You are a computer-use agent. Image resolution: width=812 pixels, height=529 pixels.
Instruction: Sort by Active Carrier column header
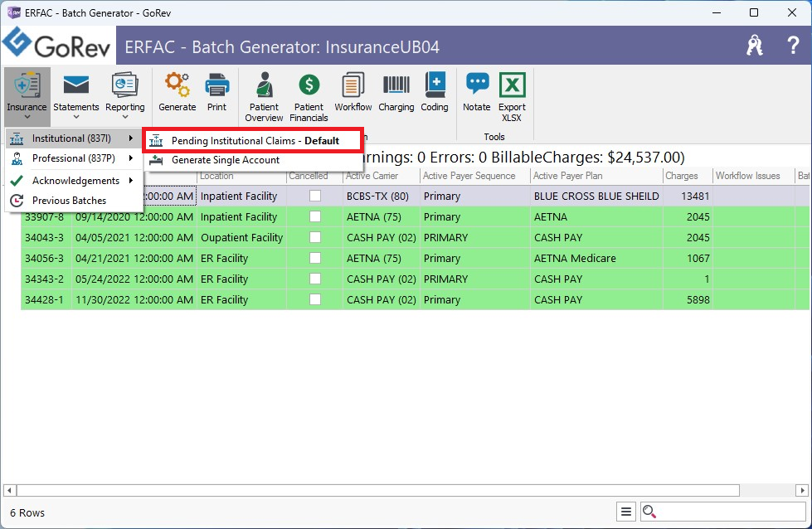[x=382, y=176]
